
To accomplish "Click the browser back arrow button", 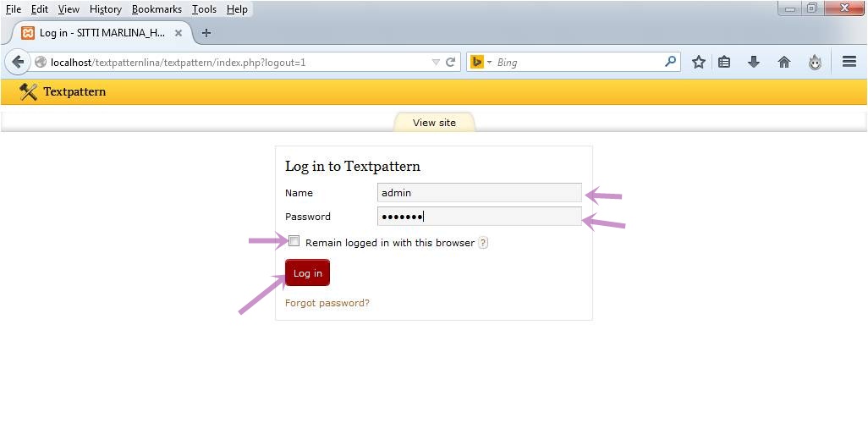I will click(x=18, y=62).
